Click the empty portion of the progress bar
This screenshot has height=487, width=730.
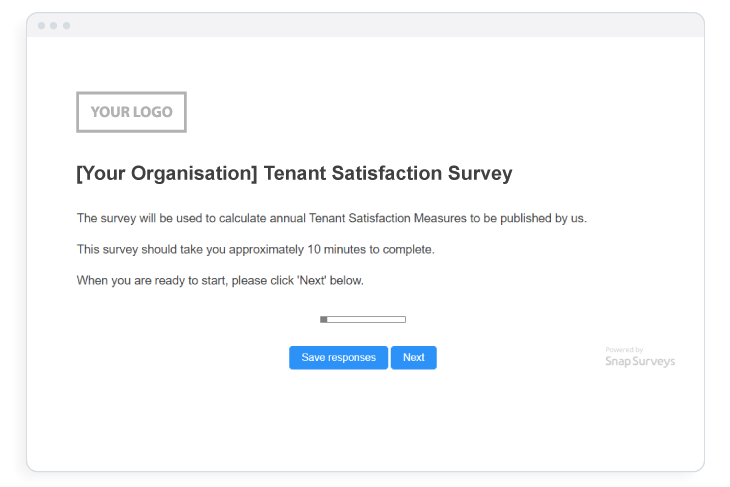(x=366, y=319)
